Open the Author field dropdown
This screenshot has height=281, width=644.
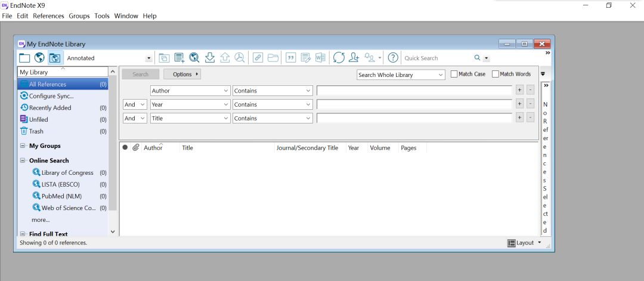pos(190,91)
